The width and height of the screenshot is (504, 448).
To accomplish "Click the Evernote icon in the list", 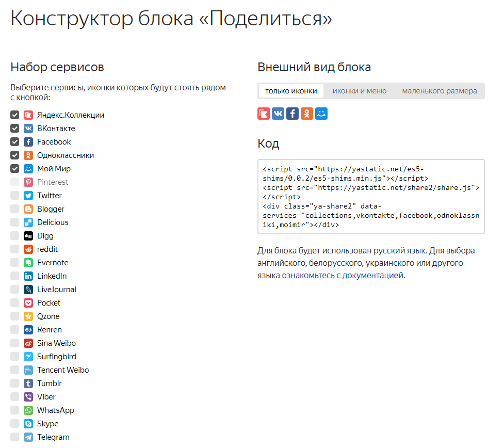I will click(x=28, y=263).
